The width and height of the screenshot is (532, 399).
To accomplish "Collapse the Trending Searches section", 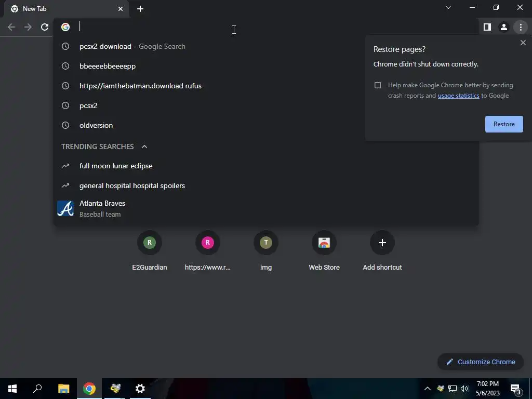I will (x=144, y=147).
